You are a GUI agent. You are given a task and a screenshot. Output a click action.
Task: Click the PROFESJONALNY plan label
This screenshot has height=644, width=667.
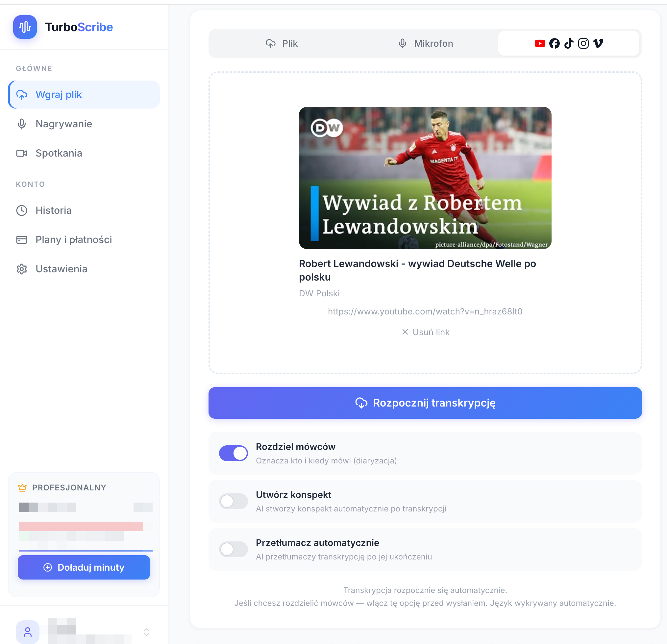click(x=69, y=488)
